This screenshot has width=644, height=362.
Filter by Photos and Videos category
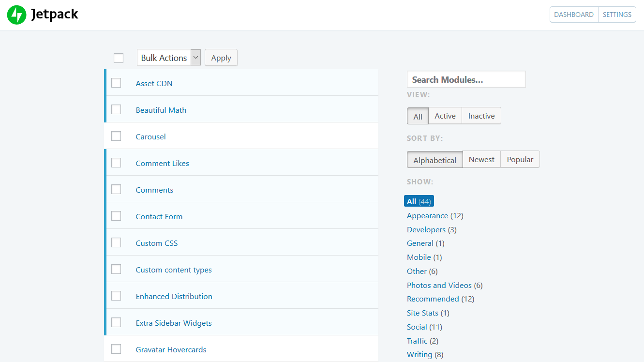[x=439, y=285]
